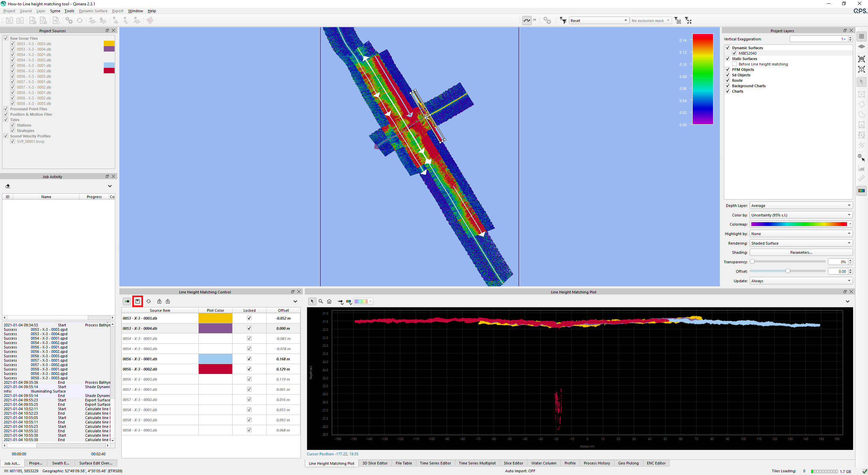Open the Swath Editor bottom tab
Image resolution: width=868 pixels, height=475 pixels.
[x=60, y=463]
